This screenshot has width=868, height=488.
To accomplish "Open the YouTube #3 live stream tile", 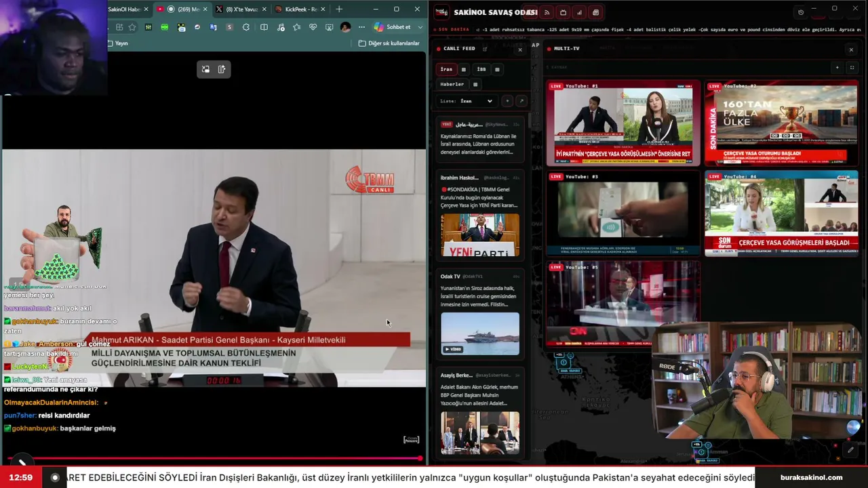I will 623,213.
